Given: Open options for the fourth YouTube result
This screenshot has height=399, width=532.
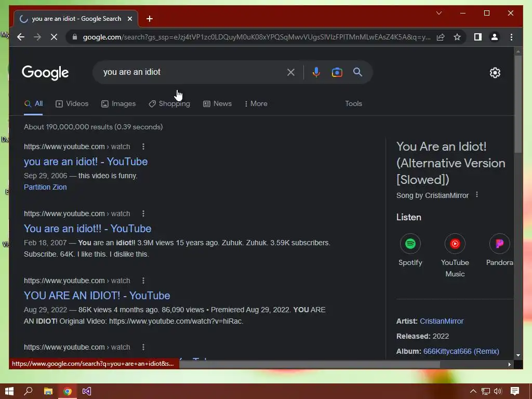Looking at the screenshot, I should coord(143,347).
